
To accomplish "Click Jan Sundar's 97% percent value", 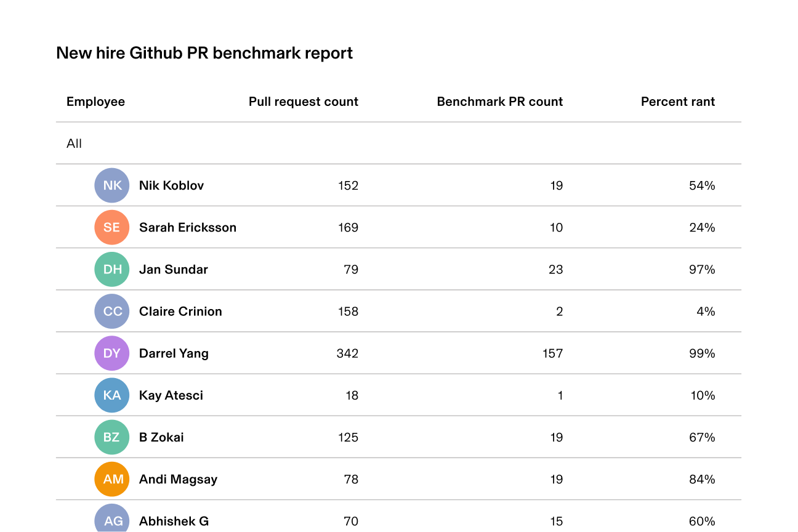I will point(702,269).
